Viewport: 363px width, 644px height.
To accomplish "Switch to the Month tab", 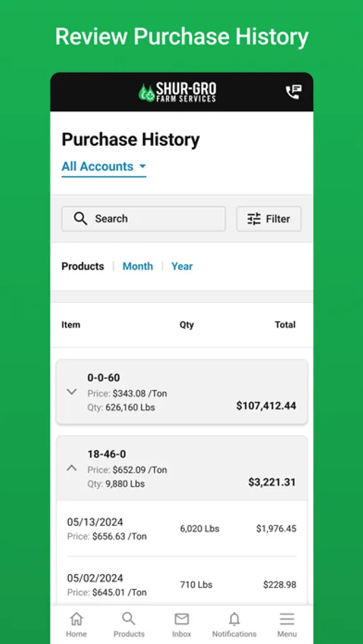I will point(137,266).
